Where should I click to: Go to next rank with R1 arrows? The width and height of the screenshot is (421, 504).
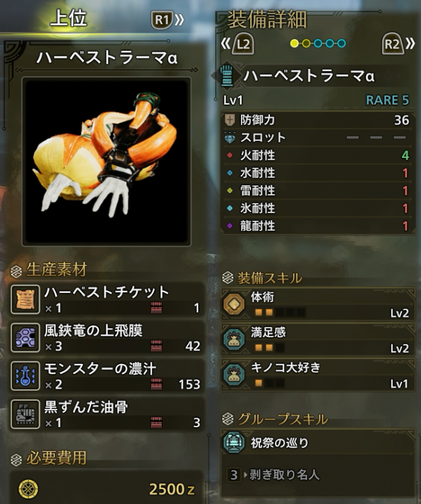(167, 20)
